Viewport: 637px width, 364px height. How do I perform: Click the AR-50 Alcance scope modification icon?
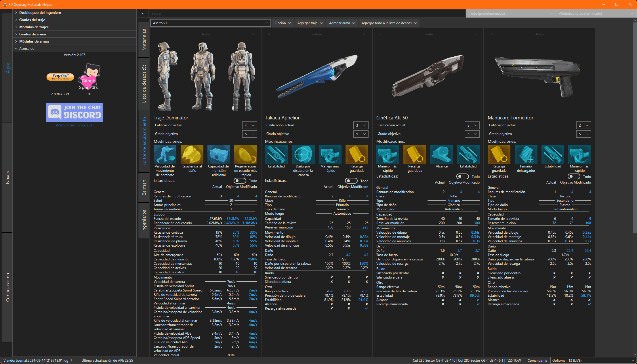click(x=441, y=155)
